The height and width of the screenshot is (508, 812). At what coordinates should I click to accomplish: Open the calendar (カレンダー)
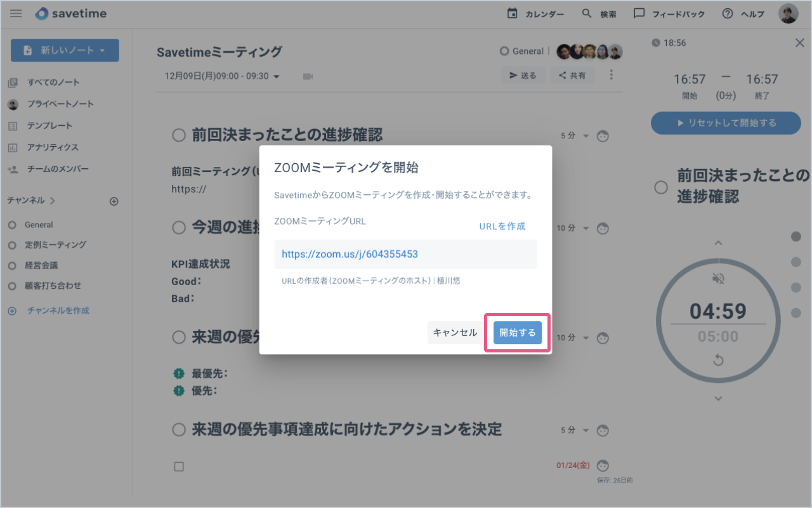click(x=535, y=14)
